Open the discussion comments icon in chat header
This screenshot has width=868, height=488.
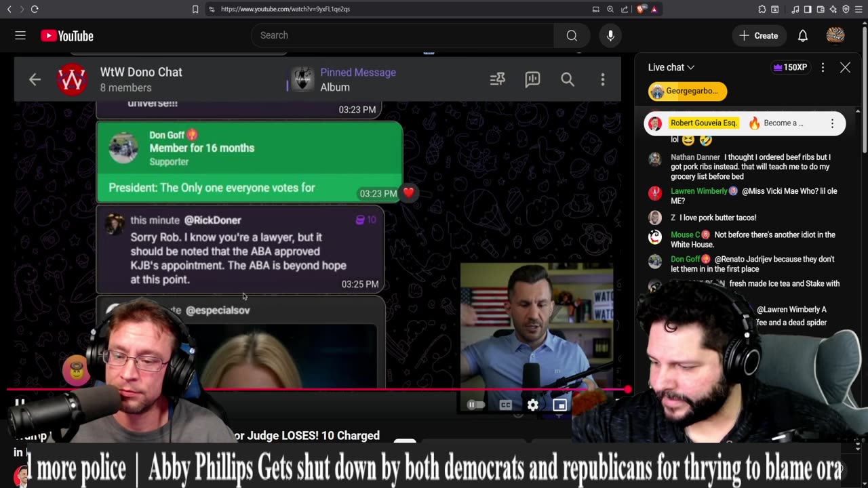[x=532, y=79]
